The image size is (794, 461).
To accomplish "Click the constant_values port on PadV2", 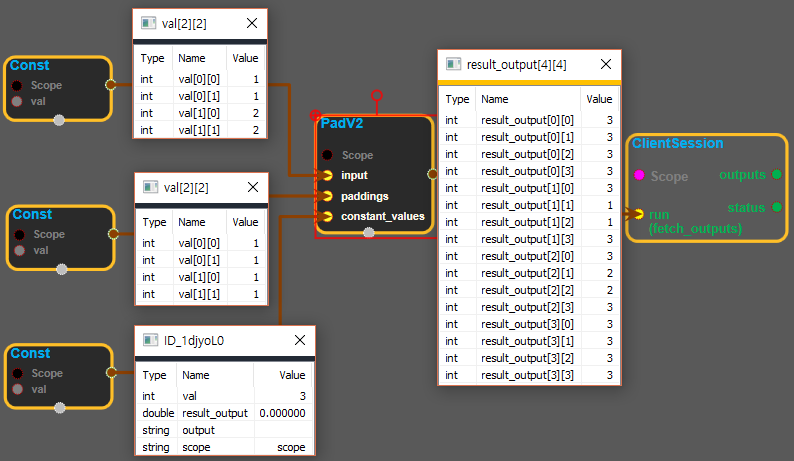I will pos(327,215).
